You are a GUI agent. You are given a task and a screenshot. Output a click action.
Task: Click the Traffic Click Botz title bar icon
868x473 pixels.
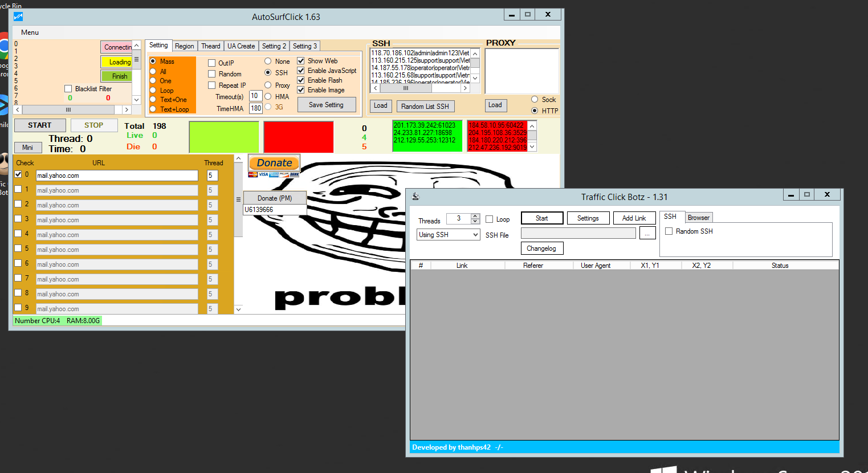tap(415, 197)
